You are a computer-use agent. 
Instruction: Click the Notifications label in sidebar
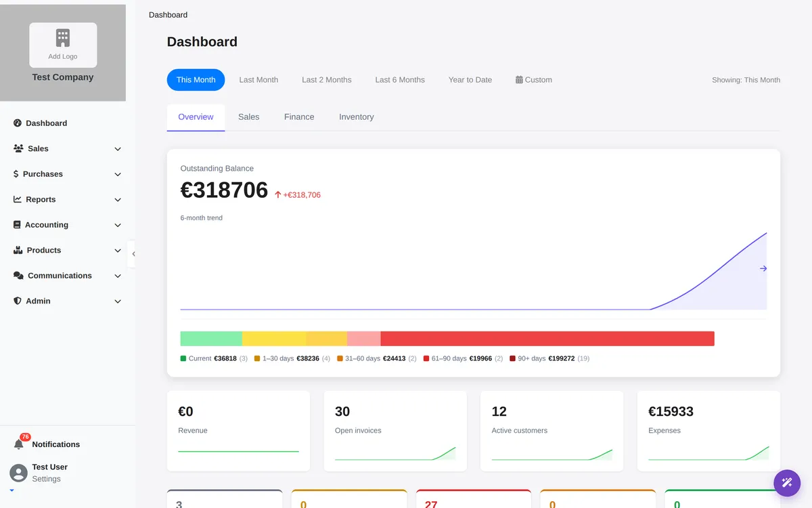tap(55, 444)
